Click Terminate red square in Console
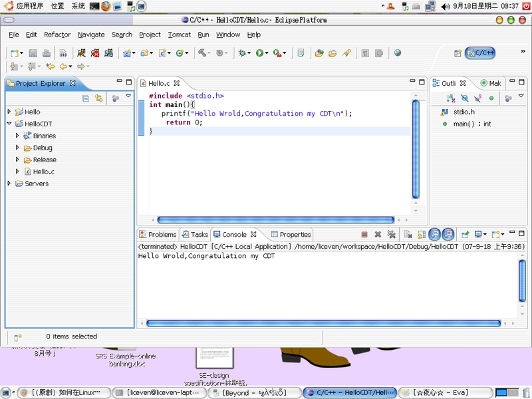This screenshot has height=399, width=532. (x=364, y=235)
